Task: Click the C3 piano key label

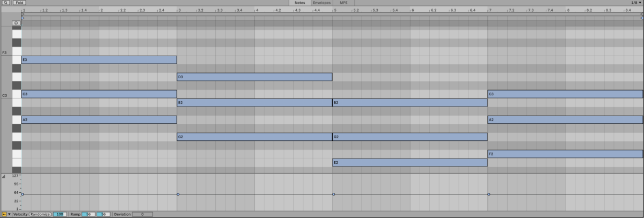Action: [4, 95]
